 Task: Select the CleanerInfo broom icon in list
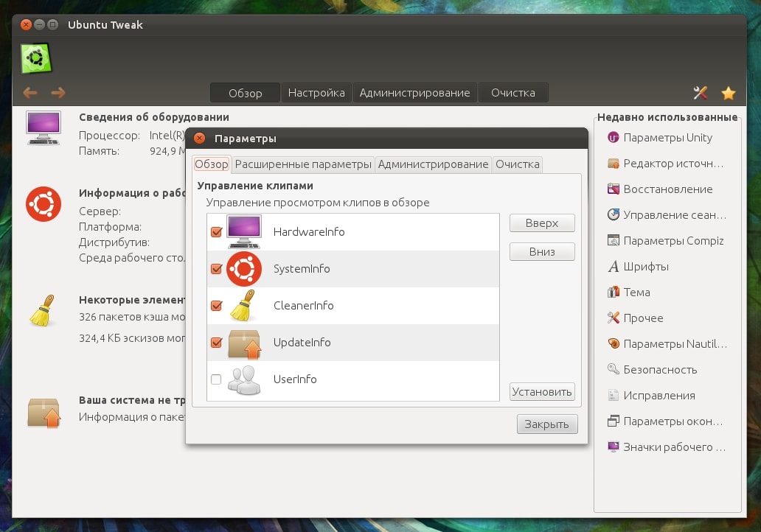pos(243,306)
